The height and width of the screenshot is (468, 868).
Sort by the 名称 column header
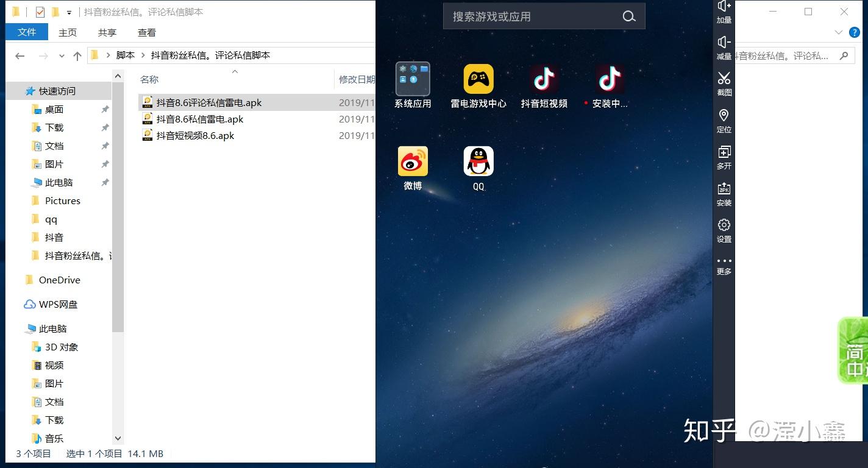pos(149,79)
